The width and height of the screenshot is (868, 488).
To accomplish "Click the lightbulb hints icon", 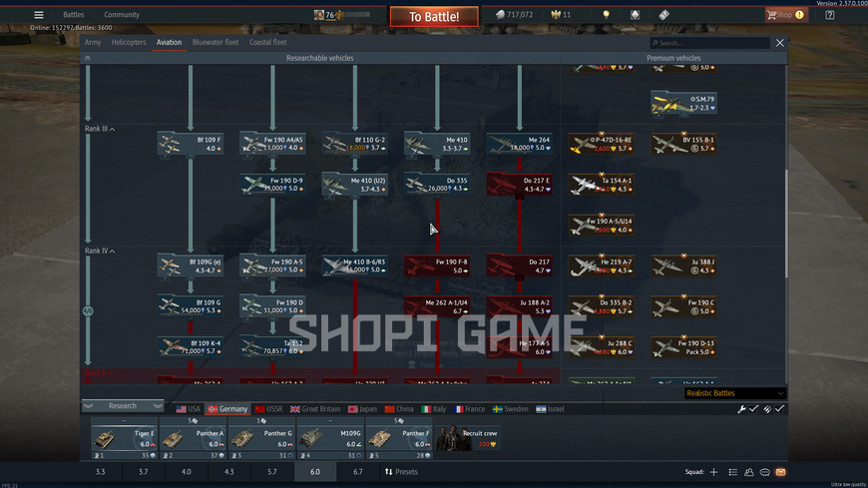I will tap(607, 15).
